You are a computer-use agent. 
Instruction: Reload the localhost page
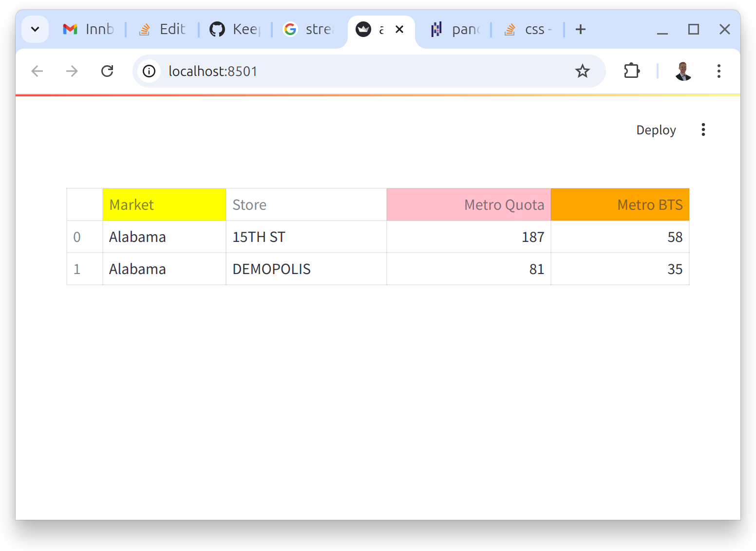pos(107,71)
